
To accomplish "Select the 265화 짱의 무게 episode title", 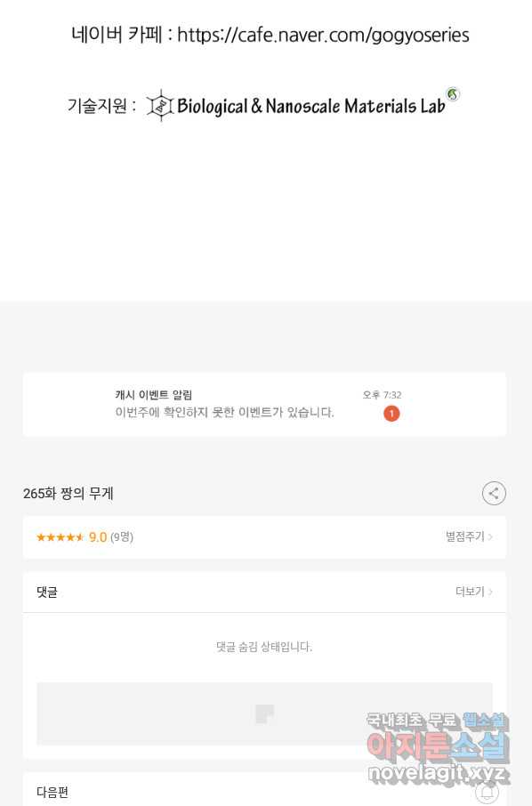I will pyautogui.click(x=68, y=494).
